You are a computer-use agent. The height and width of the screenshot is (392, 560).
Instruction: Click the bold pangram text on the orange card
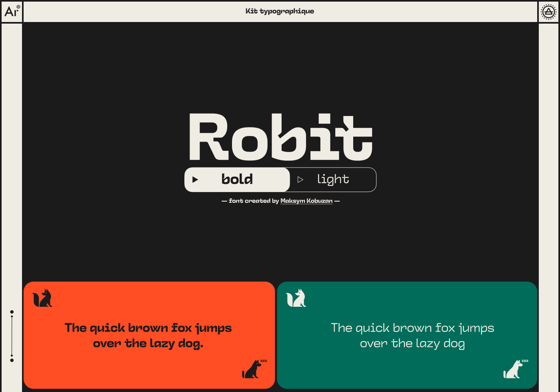[x=148, y=336]
